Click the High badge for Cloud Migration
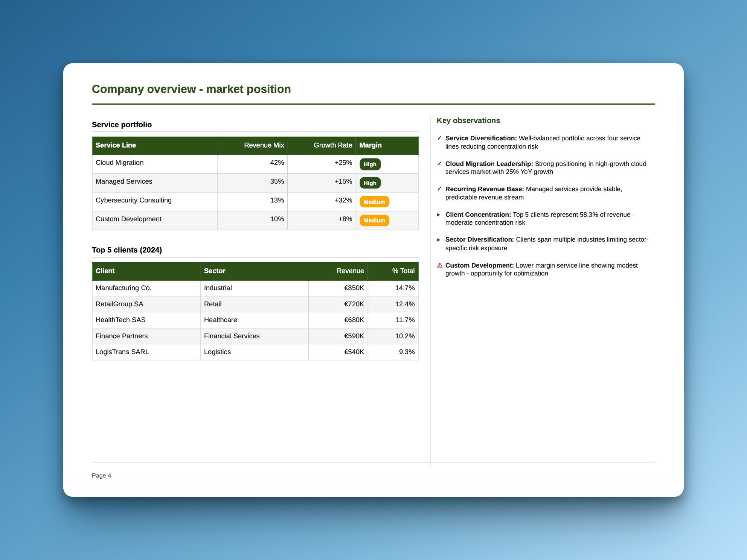This screenshot has width=747, height=560. pos(370,164)
